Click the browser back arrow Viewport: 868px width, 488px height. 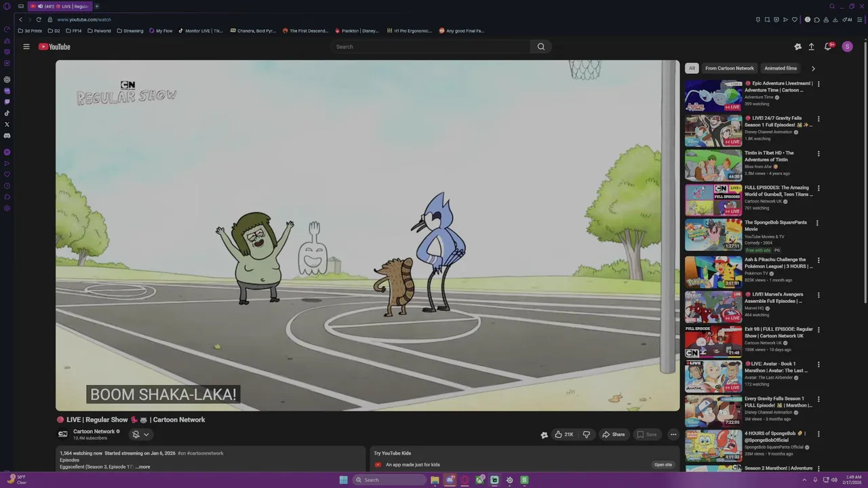(x=20, y=20)
